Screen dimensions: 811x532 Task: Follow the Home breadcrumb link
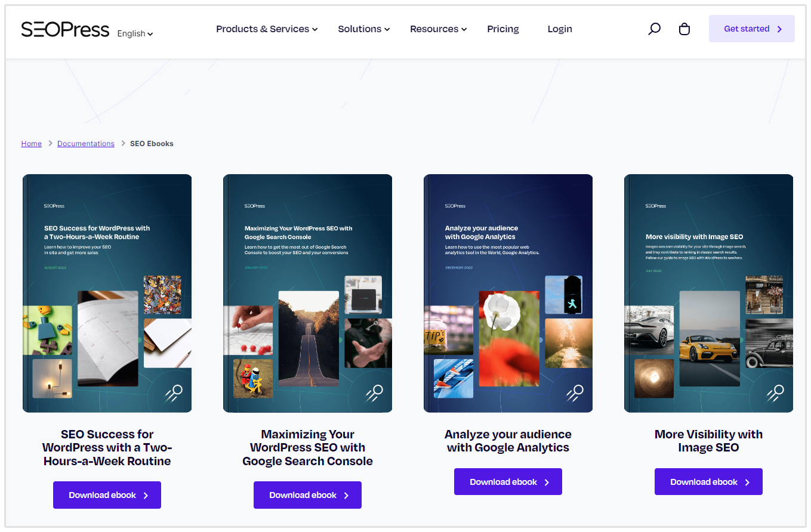(32, 144)
